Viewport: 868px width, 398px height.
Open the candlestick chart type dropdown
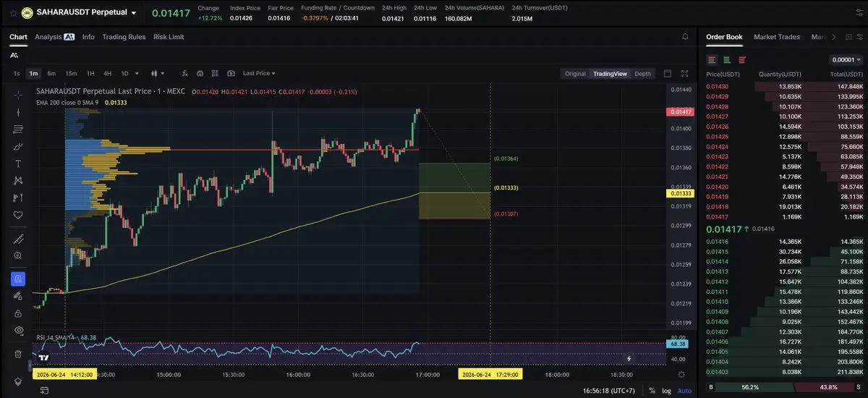coord(158,73)
